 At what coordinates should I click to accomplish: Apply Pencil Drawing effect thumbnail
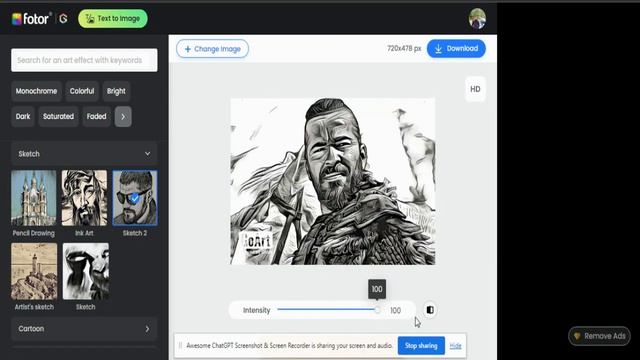tap(34, 198)
